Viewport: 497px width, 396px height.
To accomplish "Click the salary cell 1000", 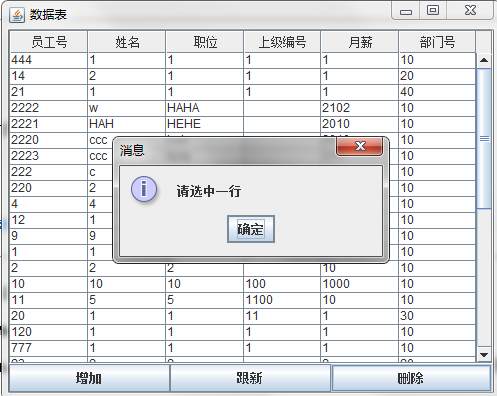I will (360, 284).
